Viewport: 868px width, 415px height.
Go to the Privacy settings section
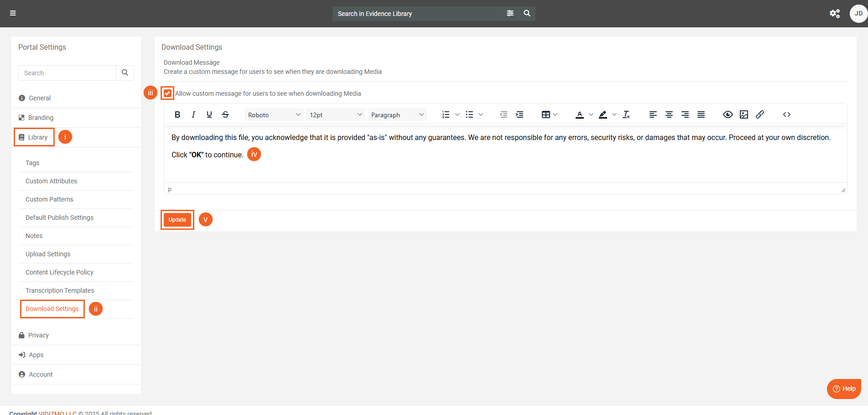[x=38, y=335]
